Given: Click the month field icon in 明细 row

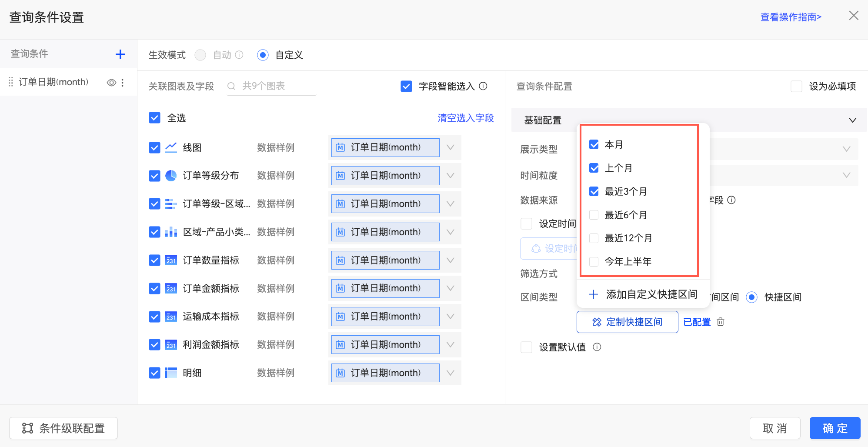Looking at the screenshot, I should pyautogui.click(x=341, y=373).
